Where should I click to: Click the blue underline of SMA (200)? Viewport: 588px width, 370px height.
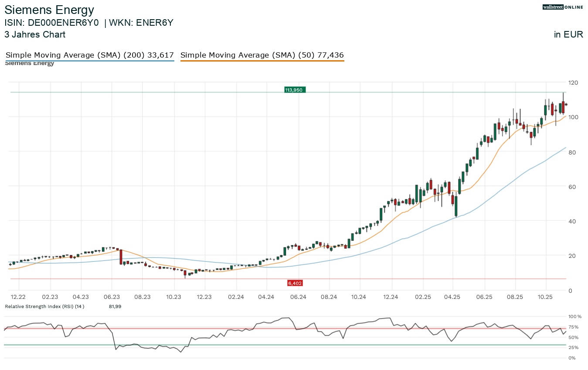coord(89,60)
